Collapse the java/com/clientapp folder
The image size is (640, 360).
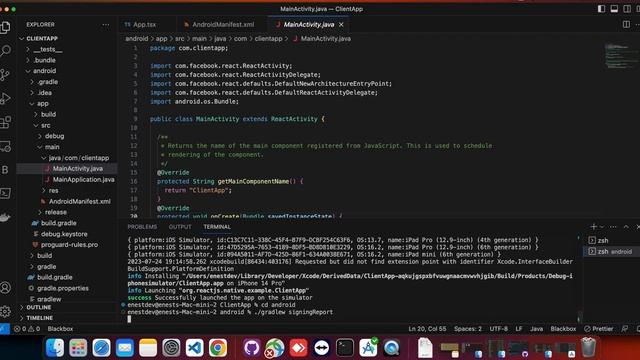tap(67, 158)
